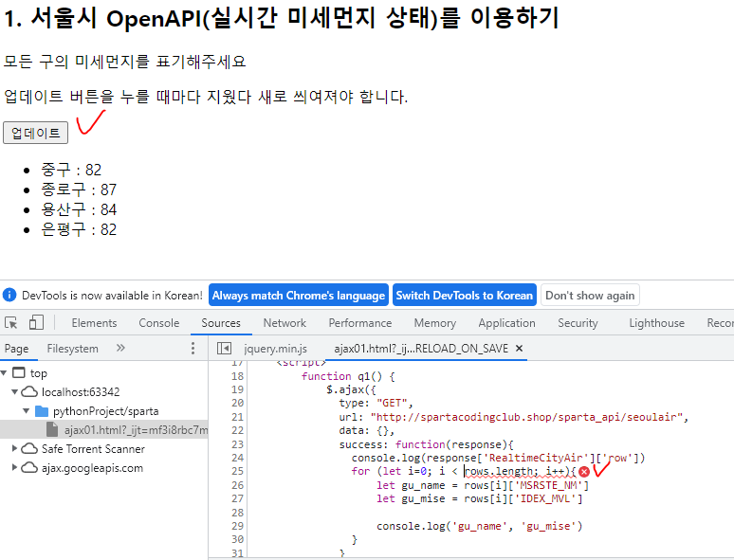Expand the ajax.googleapis.com node
The image size is (734, 560).
[14, 467]
